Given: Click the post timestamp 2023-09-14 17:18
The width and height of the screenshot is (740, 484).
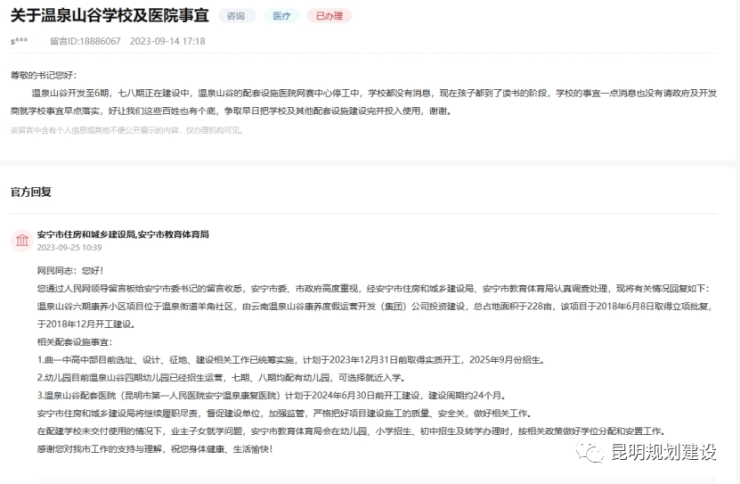Looking at the screenshot, I should click(166, 42).
